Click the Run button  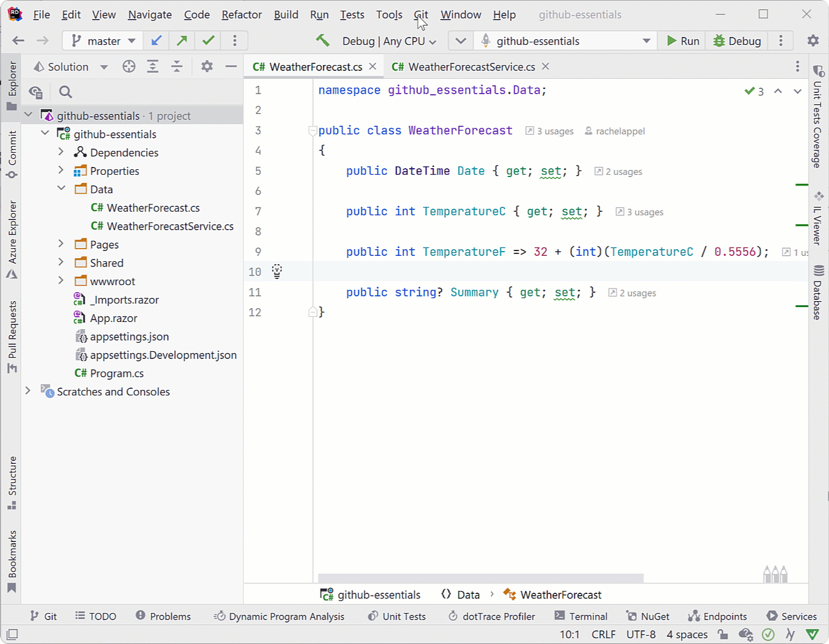click(x=681, y=41)
